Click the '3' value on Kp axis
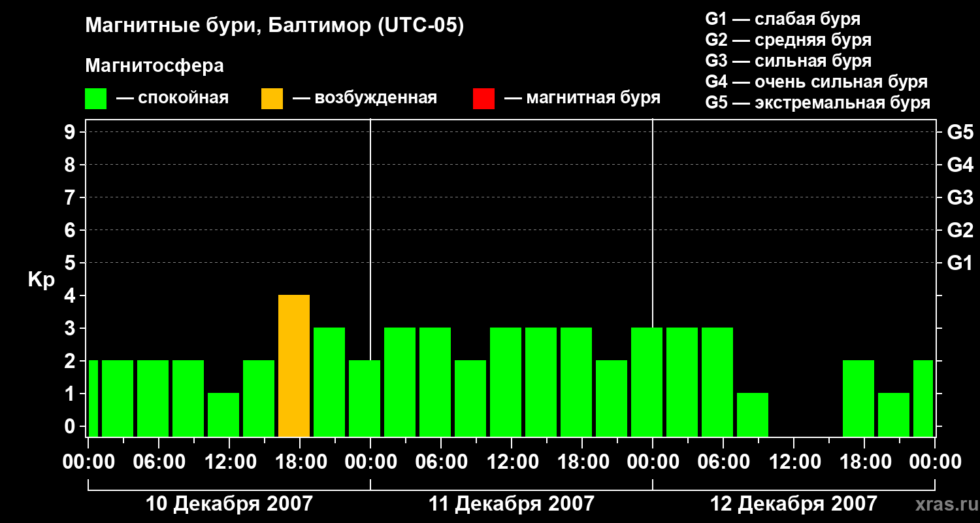The height and width of the screenshot is (523, 980). (71, 328)
